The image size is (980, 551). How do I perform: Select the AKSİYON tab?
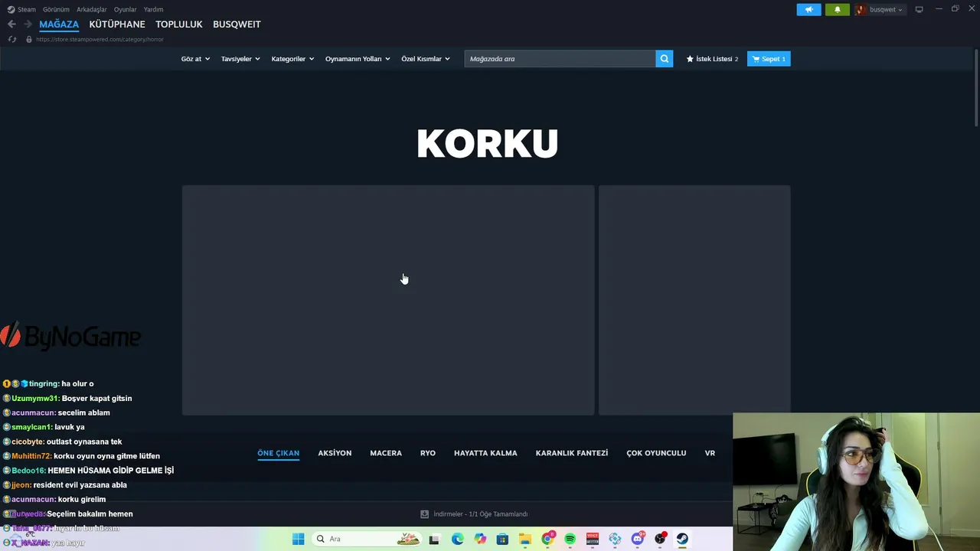pyautogui.click(x=335, y=453)
